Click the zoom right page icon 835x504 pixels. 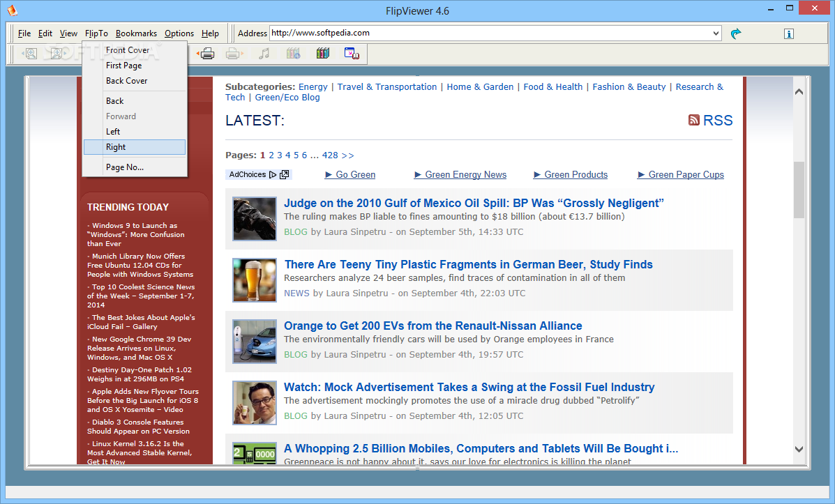coord(57,53)
